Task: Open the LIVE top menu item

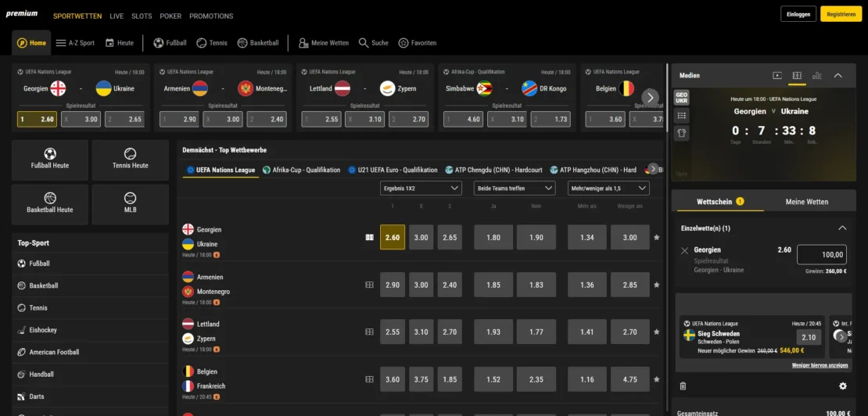Action: tap(117, 16)
